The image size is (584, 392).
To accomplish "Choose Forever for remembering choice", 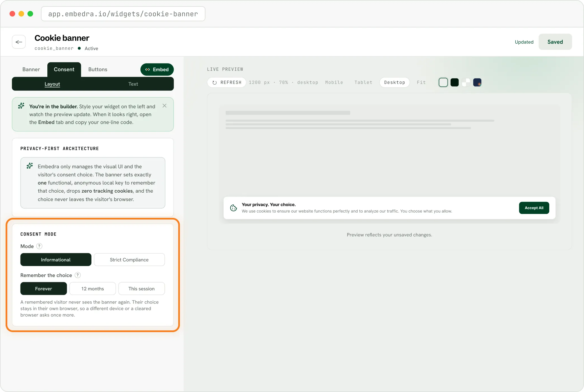I will point(43,288).
